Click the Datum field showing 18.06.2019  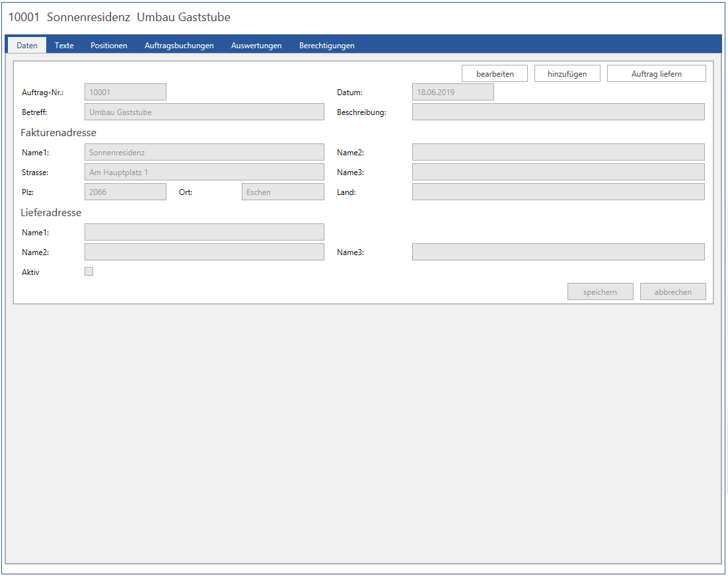pyautogui.click(x=453, y=92)
